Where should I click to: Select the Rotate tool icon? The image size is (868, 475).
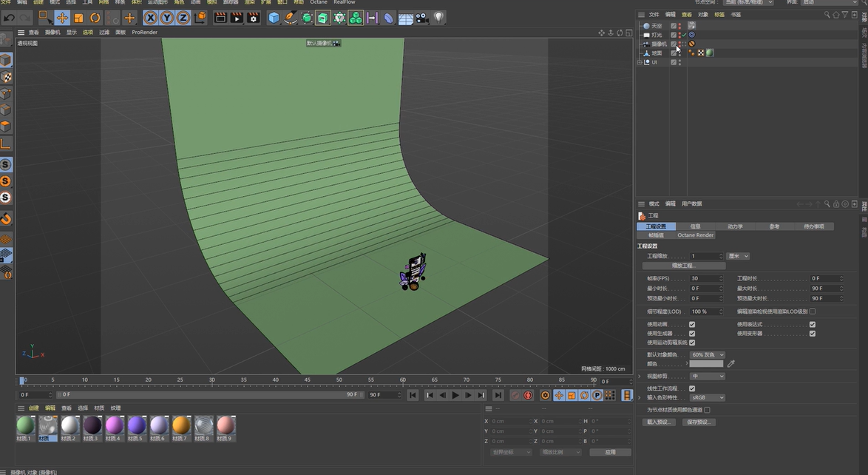95,18
